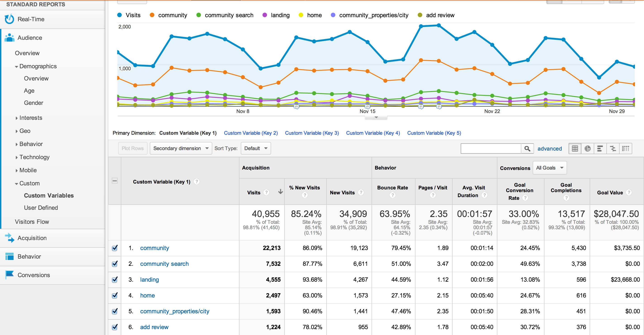Open Real-Time reports icon
Image resolution: width=644 pixels, height=335 pixels.
coord(10,19)
